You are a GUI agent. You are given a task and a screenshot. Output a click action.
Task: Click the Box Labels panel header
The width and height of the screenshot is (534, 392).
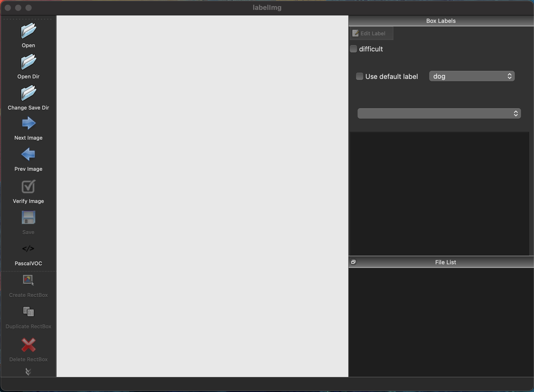click(x=441, y=21)
